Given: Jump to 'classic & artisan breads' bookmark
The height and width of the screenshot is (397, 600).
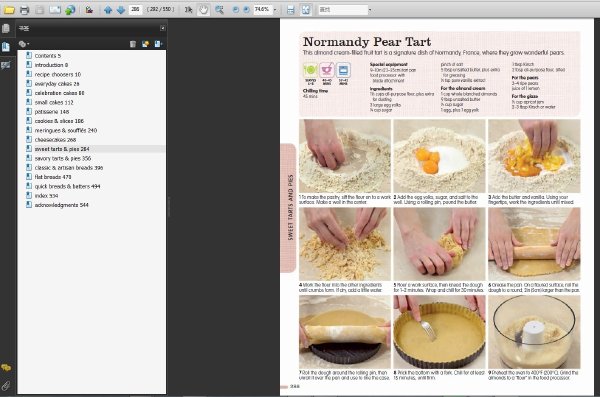Looking at the screenshot, I should coord(69,168).
